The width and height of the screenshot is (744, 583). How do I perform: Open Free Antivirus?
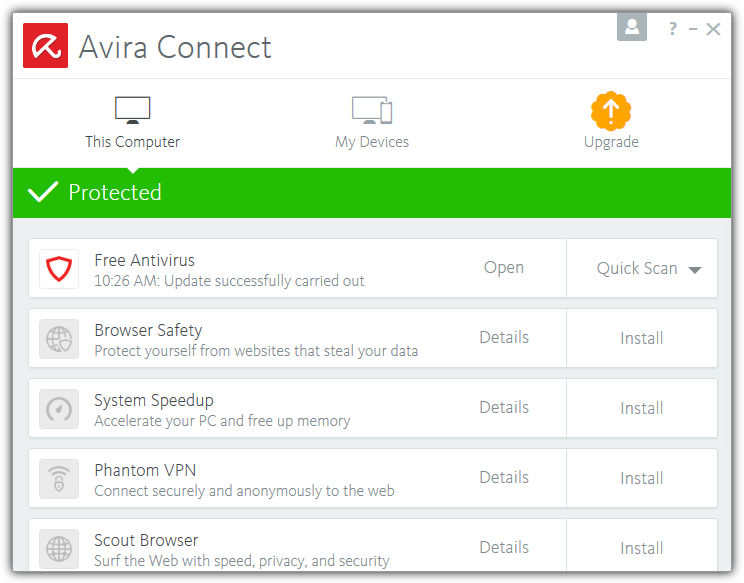click(504, 268)
